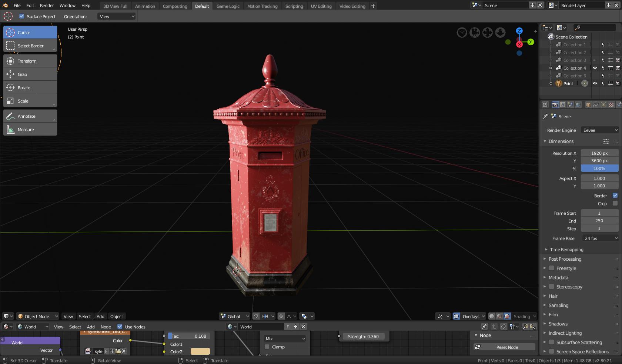Click the resolution presets icon in Dimensions
The image size is (622, 364).
(x=606, y=141)
